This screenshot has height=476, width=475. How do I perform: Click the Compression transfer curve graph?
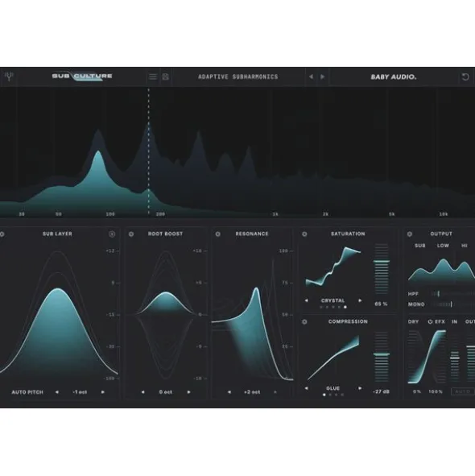pos(333,358)
